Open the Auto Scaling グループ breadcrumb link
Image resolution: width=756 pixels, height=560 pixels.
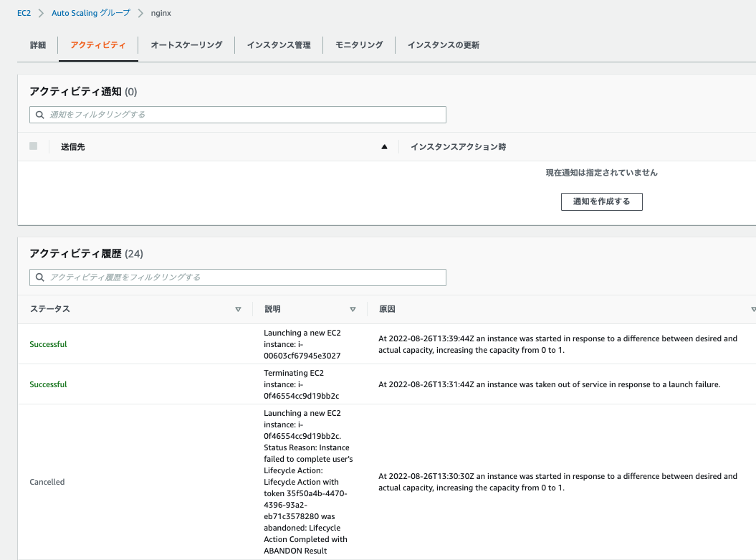(90, 13)
